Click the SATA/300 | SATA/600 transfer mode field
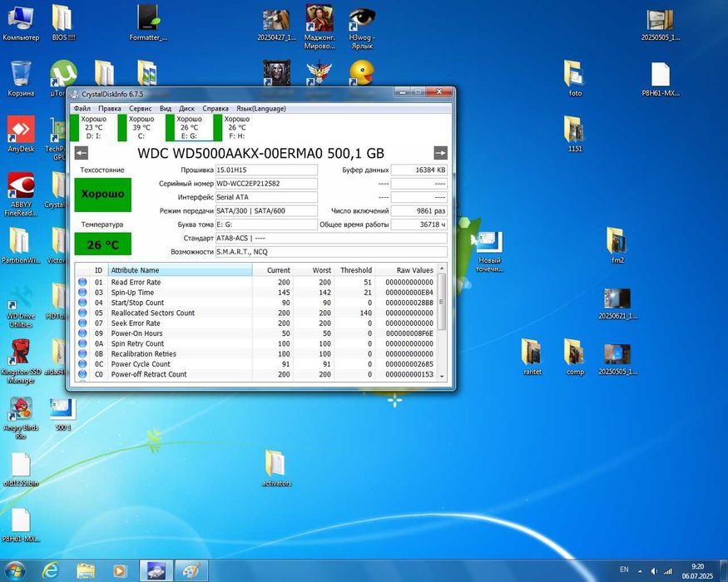728x582 pixels. [x=266, y=210]
